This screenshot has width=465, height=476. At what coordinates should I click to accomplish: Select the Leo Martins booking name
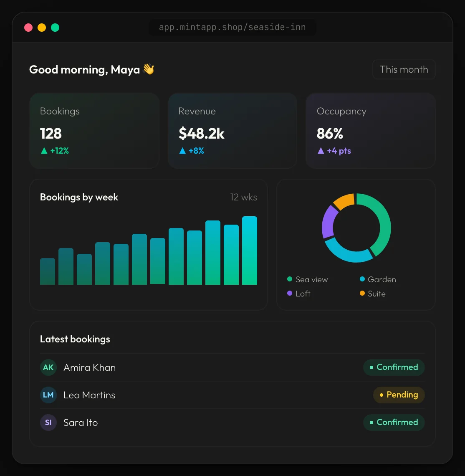click(89, 395)
